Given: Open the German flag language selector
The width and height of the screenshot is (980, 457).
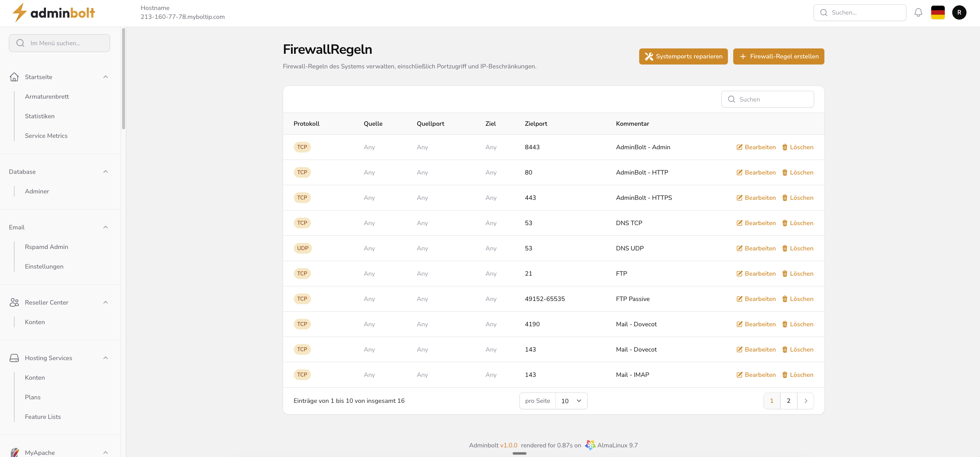Looking at the screenshot, I should coord(937,12).
